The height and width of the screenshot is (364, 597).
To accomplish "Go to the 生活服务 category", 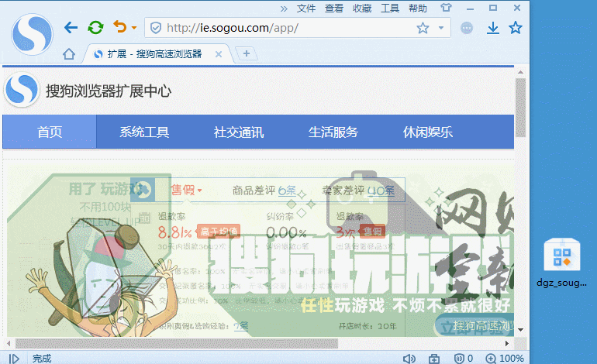I will [333, 132].
